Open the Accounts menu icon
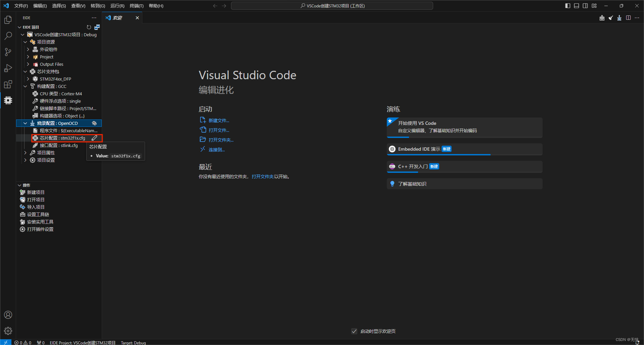The image size is (644, 345). tap(8, 315)
